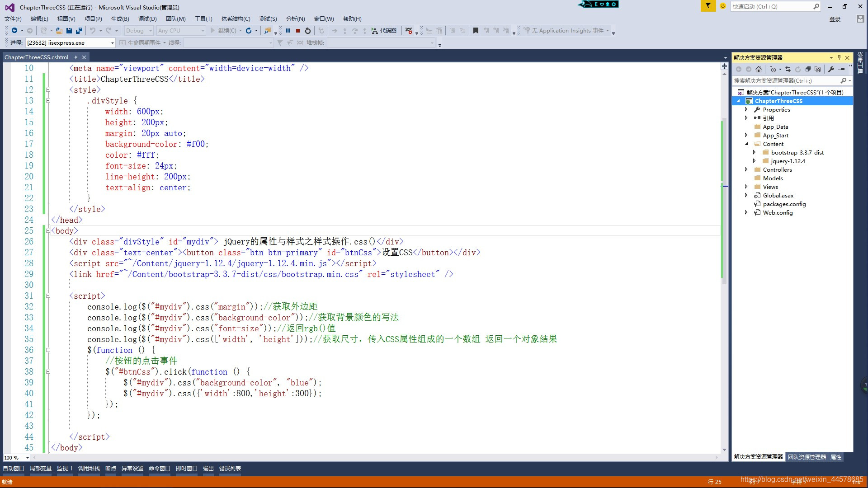
Task: Toggle bookmark with the bookmark icon
Action: tap(476, 30)
